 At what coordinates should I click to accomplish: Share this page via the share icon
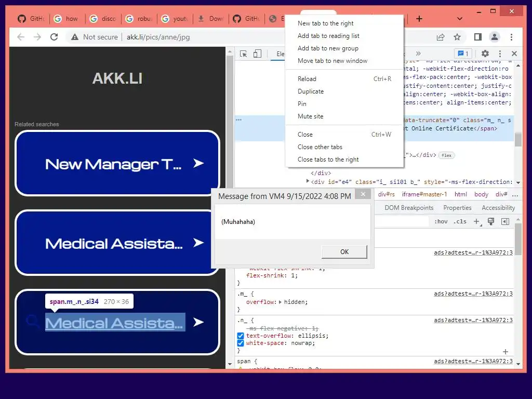441,37
